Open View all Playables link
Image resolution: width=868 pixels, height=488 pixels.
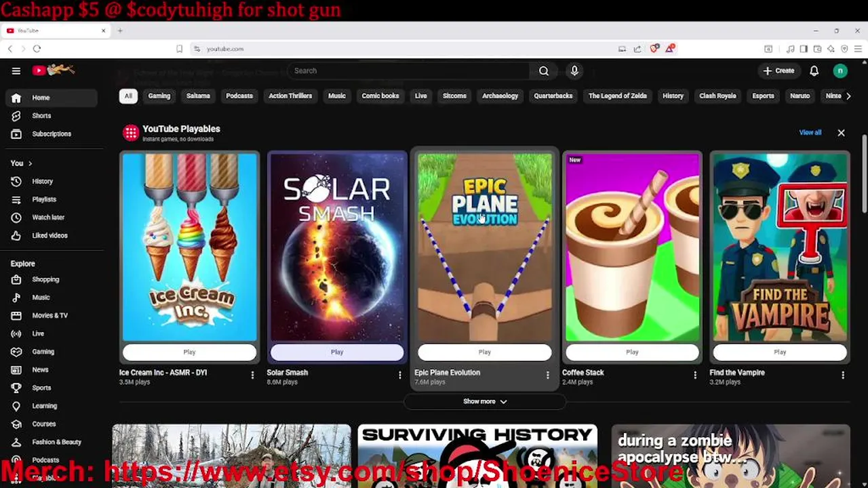tap(810, 133)
